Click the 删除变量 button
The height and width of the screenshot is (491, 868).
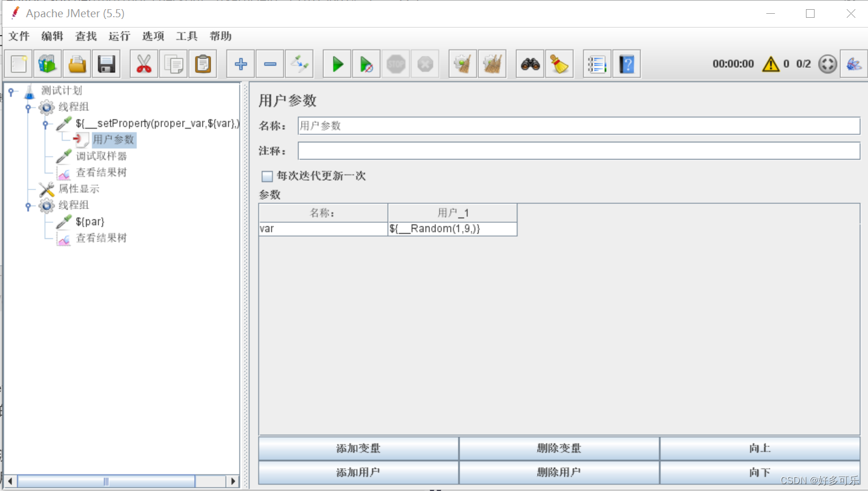(559, 449)
